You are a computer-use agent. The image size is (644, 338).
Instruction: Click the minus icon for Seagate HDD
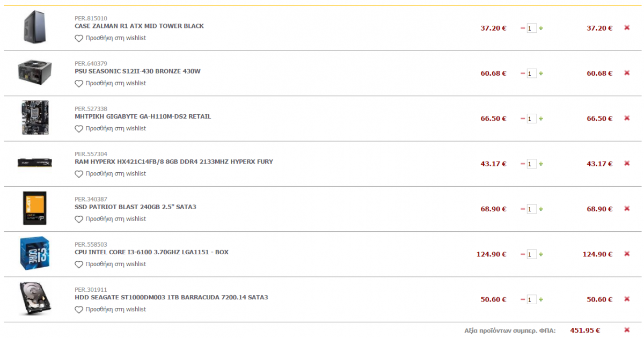(523, 299)
